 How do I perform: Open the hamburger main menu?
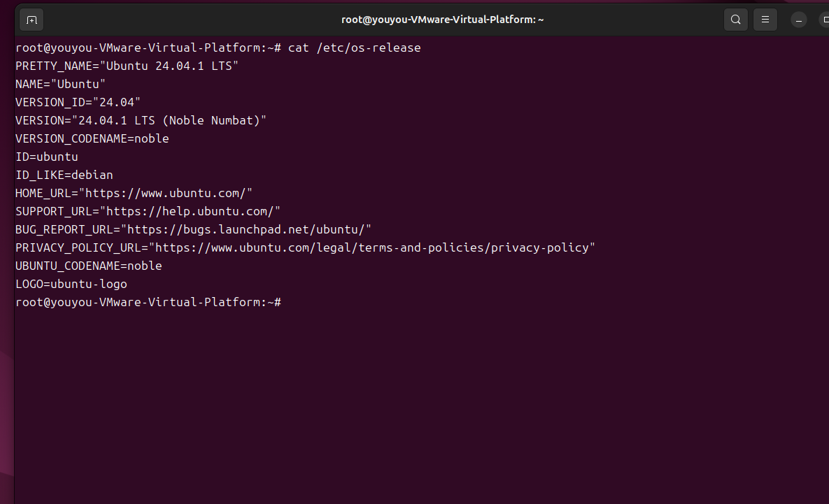tap(765, 20)
